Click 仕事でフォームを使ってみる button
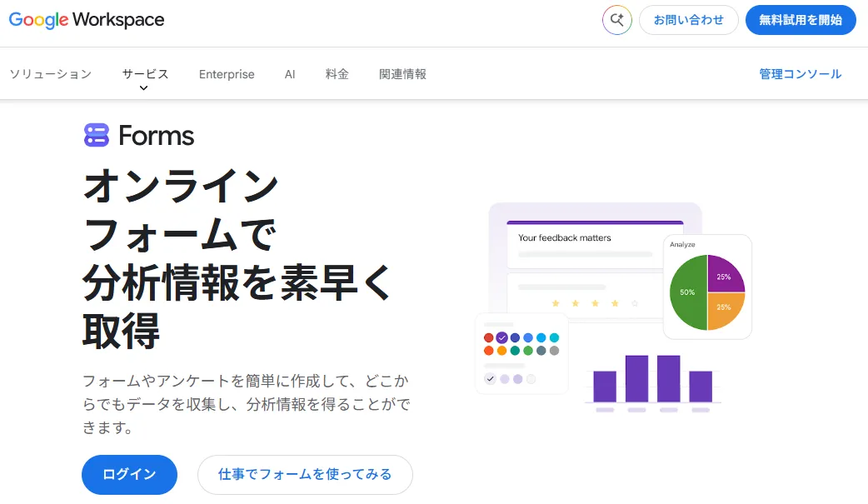The width and height of the screenshot is (868, 504). coord(305,475)
